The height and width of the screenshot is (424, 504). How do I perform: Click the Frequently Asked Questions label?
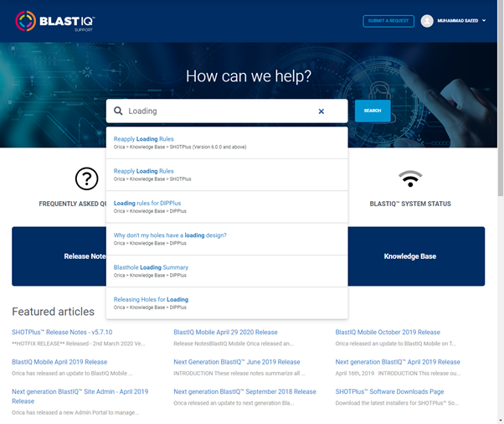point(73,204)
